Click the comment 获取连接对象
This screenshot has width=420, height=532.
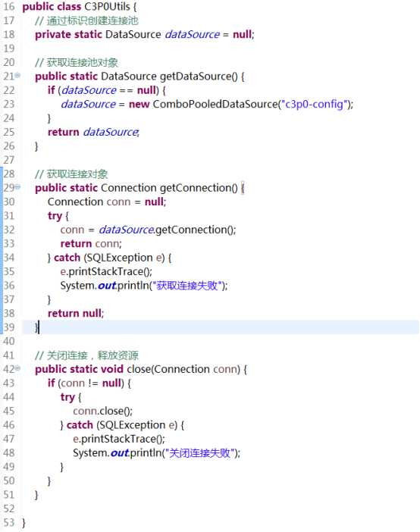[71, 174]
